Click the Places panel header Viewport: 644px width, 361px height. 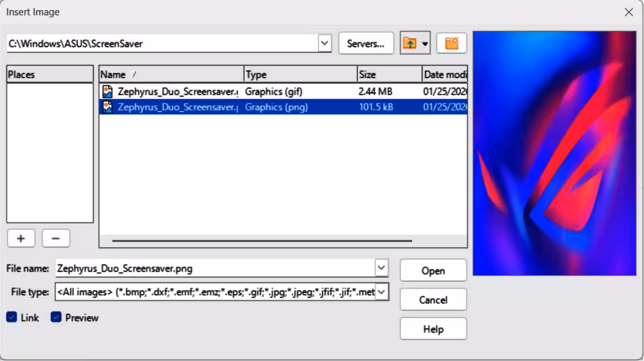tap(49, 74)
